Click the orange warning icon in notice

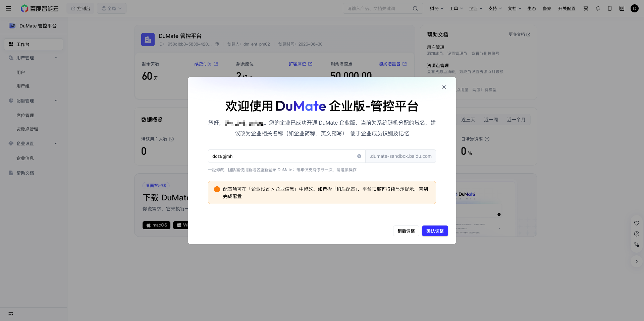point(217,189)
